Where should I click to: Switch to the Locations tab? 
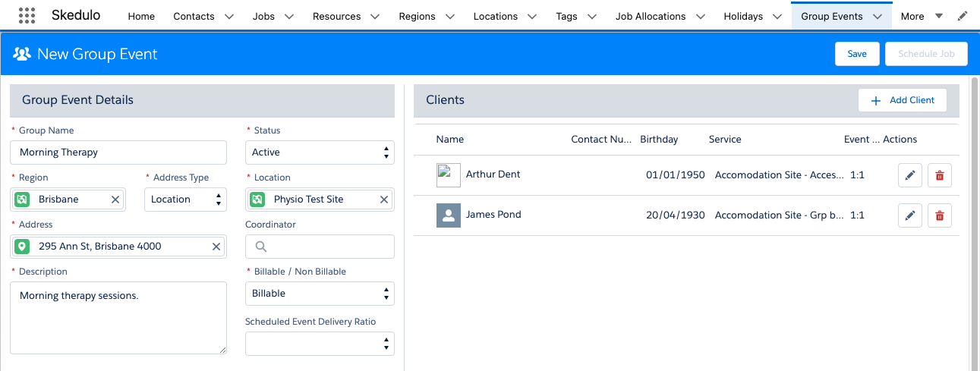(495, 16)
